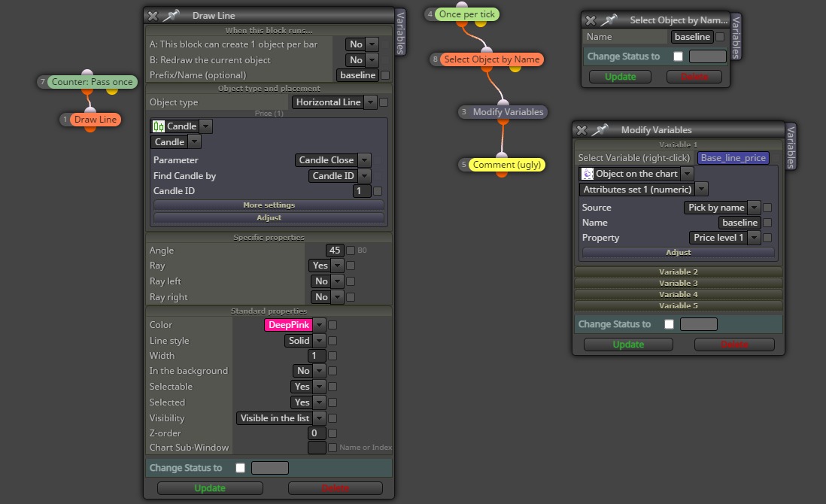Viewport: 826px width, 504px height.
Task: Select the Comment (ugly) block
Action: point(507,165)
